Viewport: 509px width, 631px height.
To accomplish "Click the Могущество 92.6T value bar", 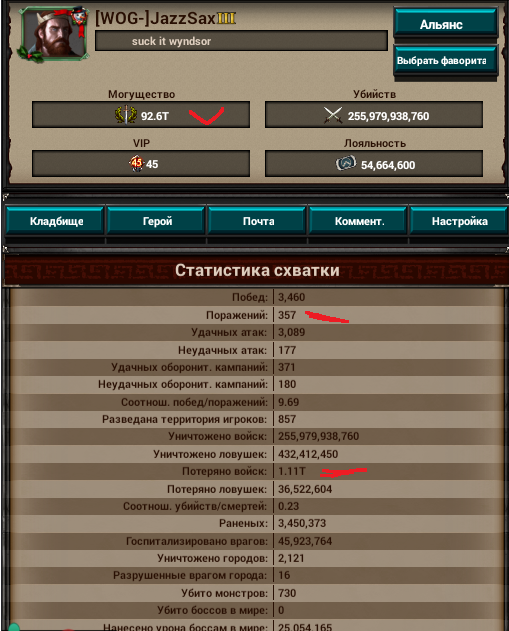I will [141, 115].
